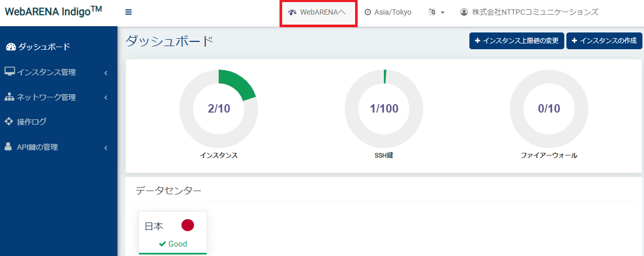Click the red Japan flag circle

(x=188, y=225)
